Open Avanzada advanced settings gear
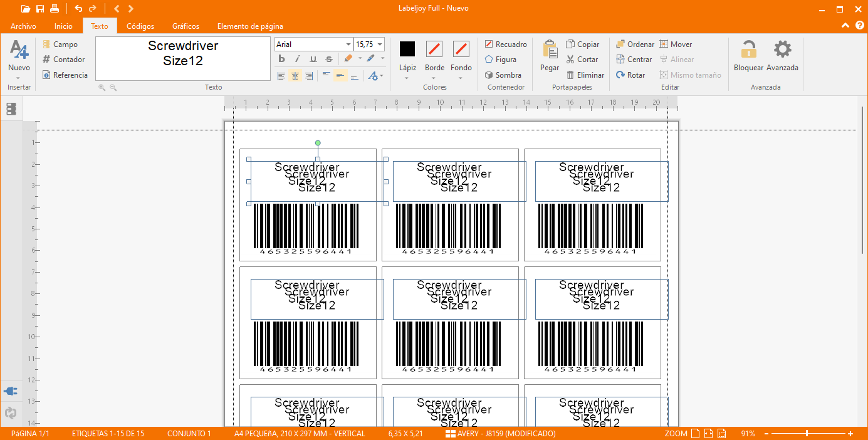 tap(782, 56)
